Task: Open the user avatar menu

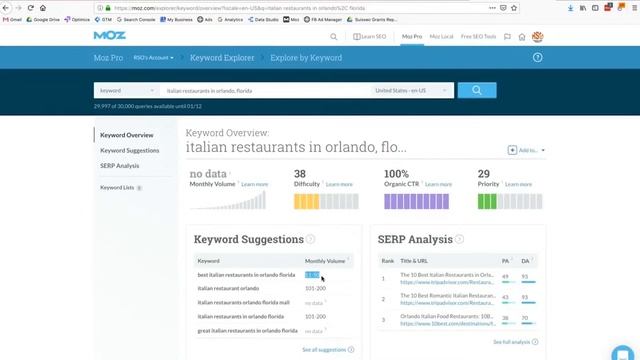Action: 538,37
